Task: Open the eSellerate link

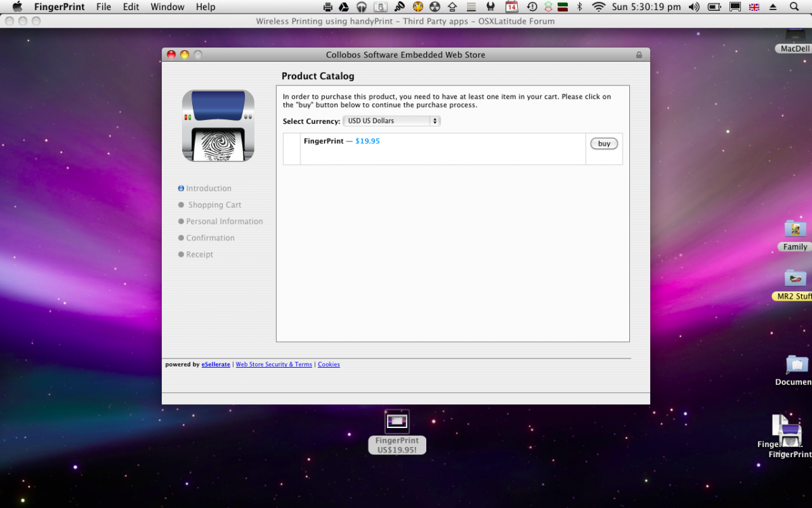Action: [x=216, y=364]
